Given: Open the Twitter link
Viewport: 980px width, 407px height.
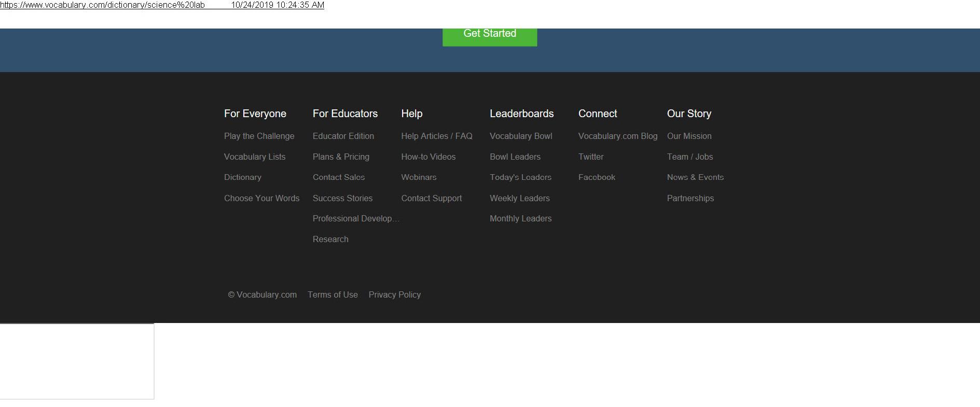Looking at the screenshot, I should pos(590,157).
